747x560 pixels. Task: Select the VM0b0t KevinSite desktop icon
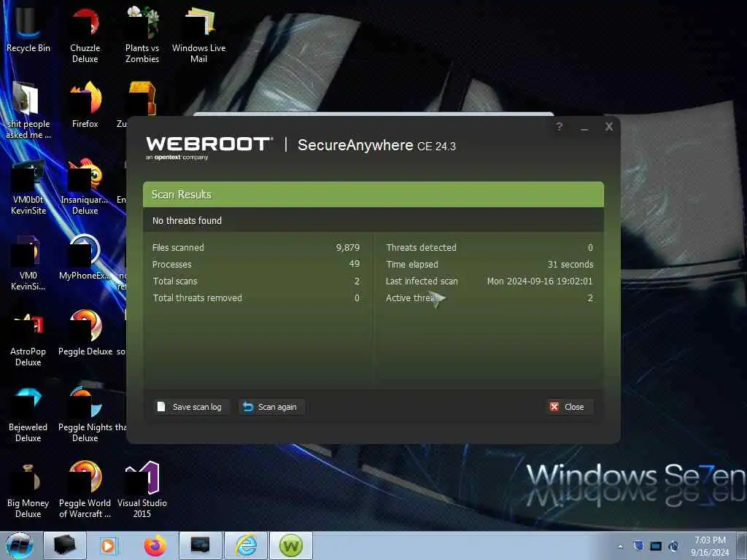click(28, 187)
